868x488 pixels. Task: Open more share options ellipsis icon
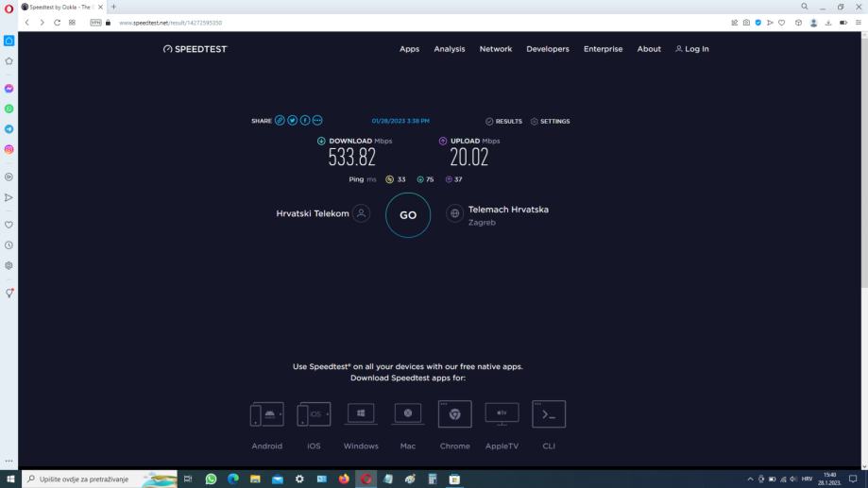pos(317,121)
